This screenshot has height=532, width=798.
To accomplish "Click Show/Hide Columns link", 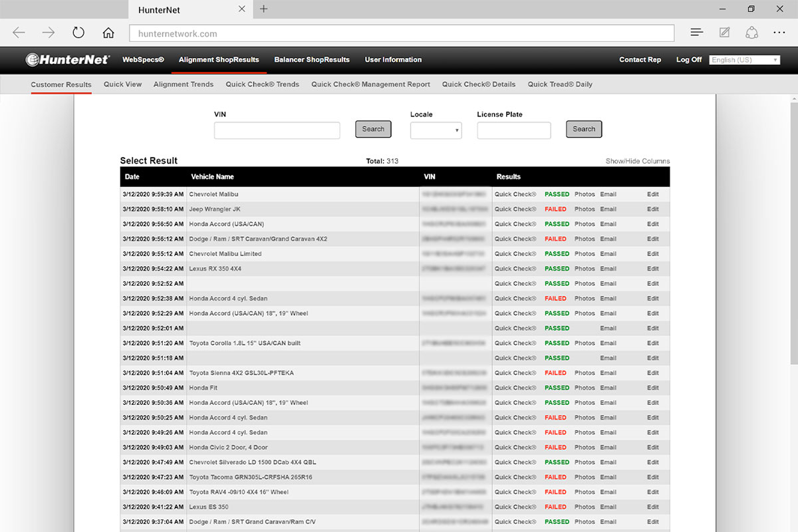I will coord(638,161).
